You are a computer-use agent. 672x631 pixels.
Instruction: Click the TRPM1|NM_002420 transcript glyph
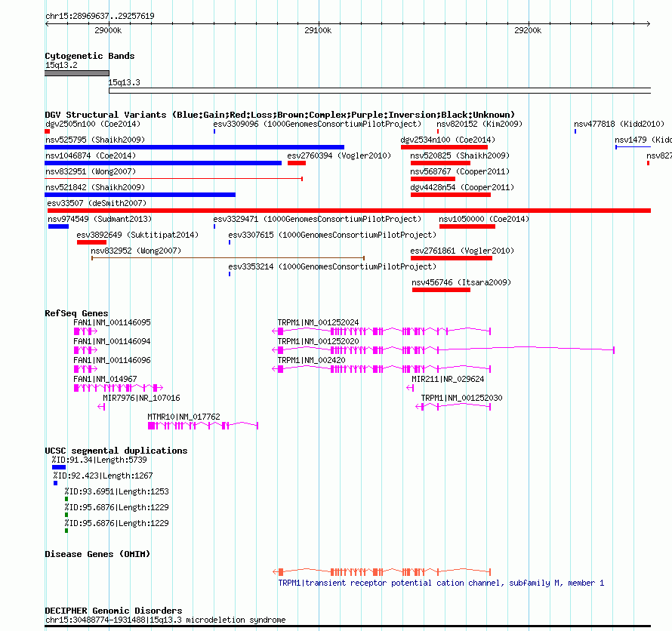coord(381,369)
